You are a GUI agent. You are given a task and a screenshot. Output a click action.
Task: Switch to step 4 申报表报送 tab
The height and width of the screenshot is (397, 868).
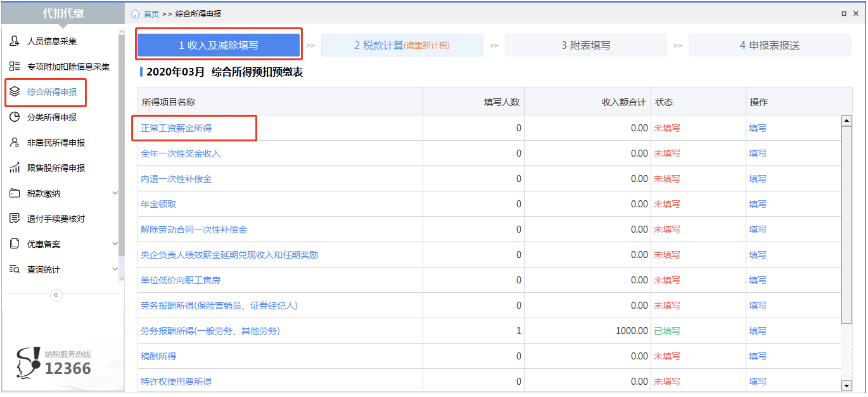(x=769, y=45)
